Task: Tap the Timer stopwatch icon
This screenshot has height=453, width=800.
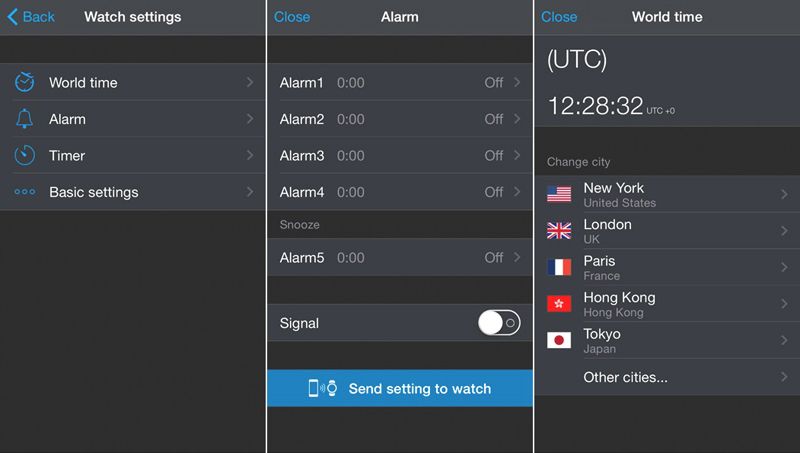Action: pos(24,155)
